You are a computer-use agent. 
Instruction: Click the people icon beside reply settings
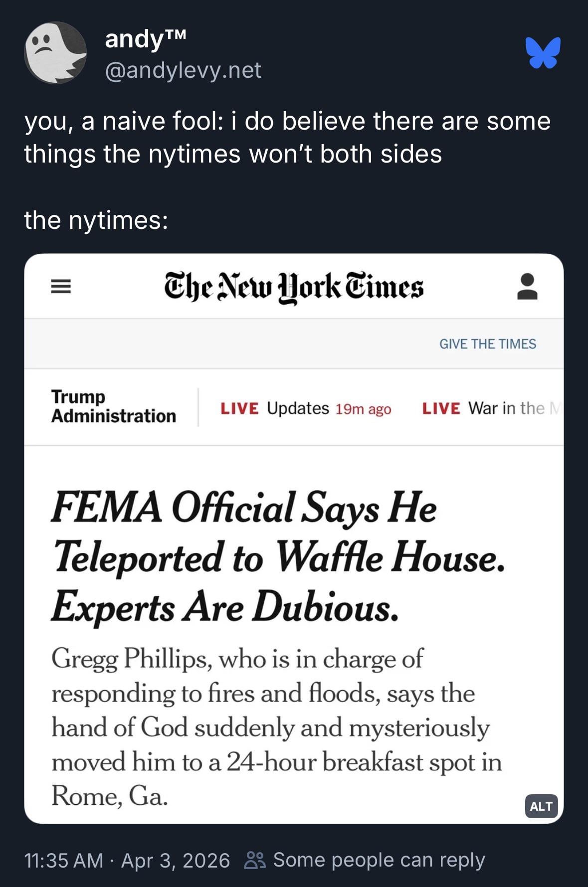click(x=255, y=860)
